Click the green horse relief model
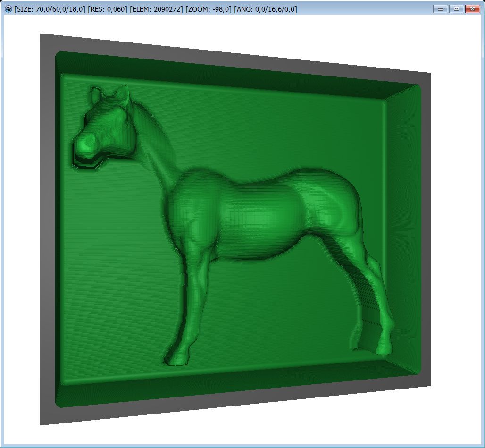This screenshot has width=485, height=448. click(234, 226)
